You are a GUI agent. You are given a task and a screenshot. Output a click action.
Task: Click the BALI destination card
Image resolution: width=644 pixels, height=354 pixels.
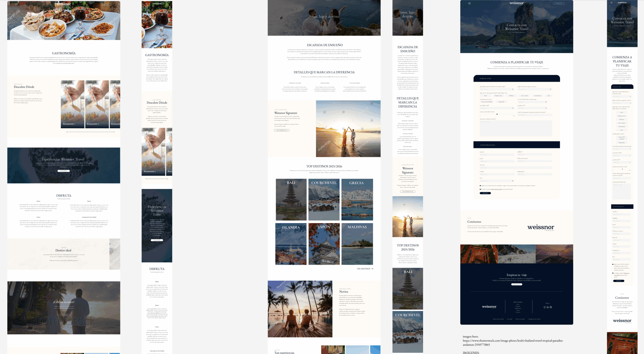click(291, 199)
